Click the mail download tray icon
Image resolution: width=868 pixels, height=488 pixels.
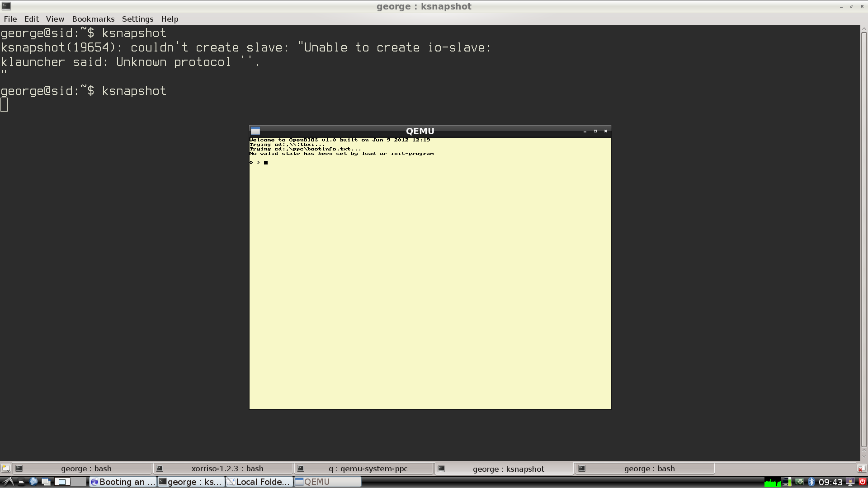pos(799,482)
